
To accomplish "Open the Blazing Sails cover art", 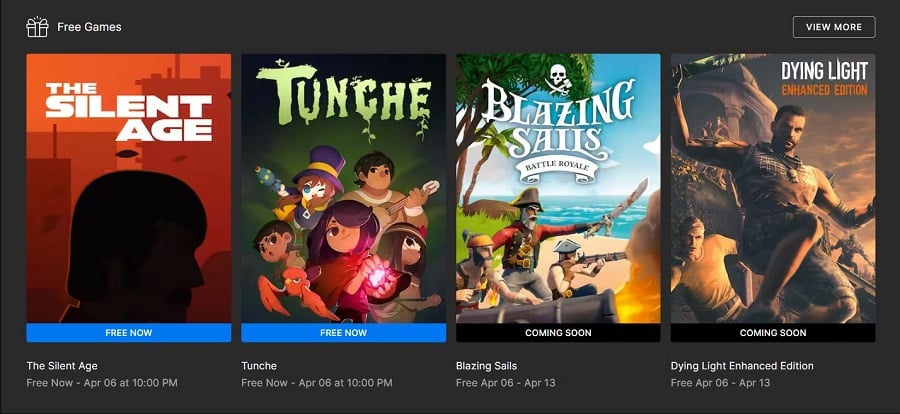I will click(x=558, y=188).
